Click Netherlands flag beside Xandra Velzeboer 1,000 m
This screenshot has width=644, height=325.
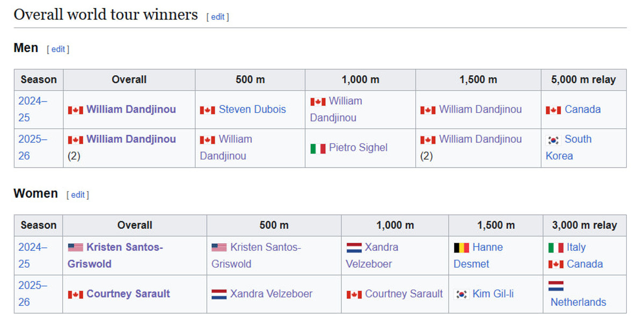click(x=354, y=248)
